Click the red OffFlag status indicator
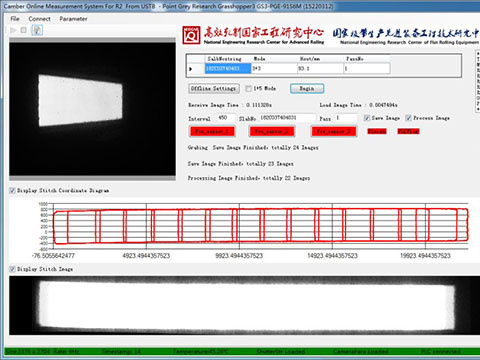Image resolution: width=480 pixels, height=360 pixels. (408, 131)
